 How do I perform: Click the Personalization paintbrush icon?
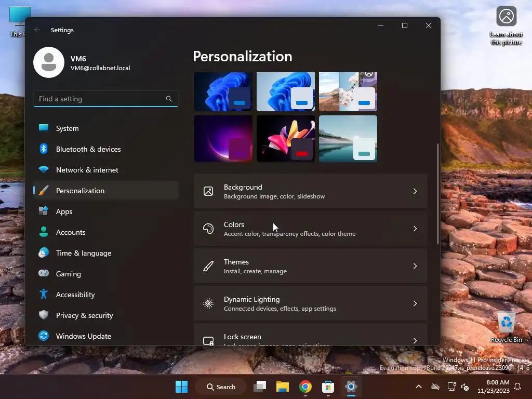coord(44,190)
